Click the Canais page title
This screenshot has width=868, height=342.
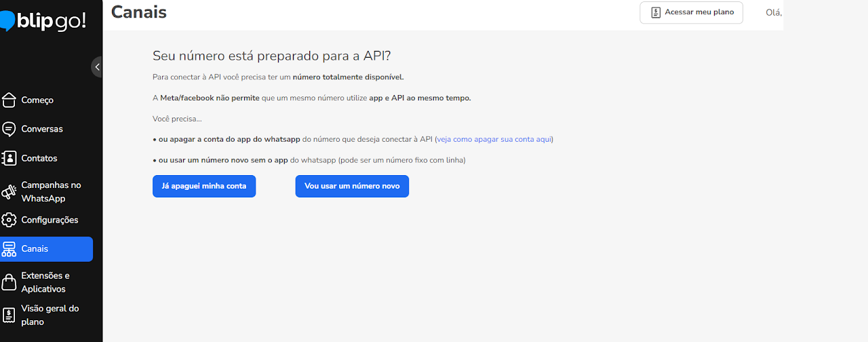point(138,12)
